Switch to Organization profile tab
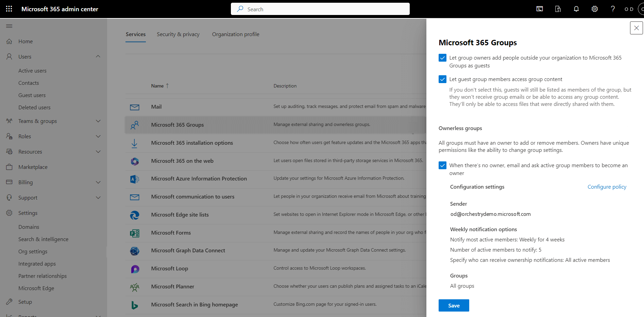The width and height of the screenshot is (644, 317). (236, 34)
